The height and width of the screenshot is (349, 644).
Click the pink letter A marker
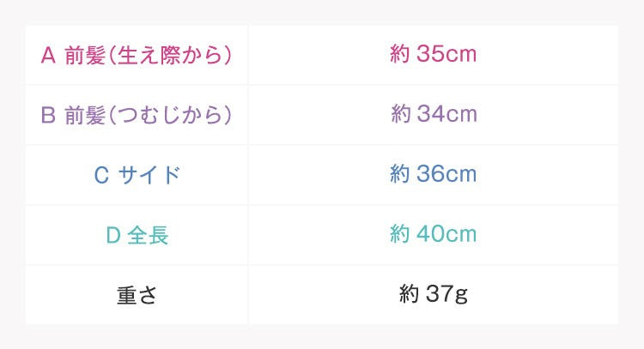click(48, 55)
